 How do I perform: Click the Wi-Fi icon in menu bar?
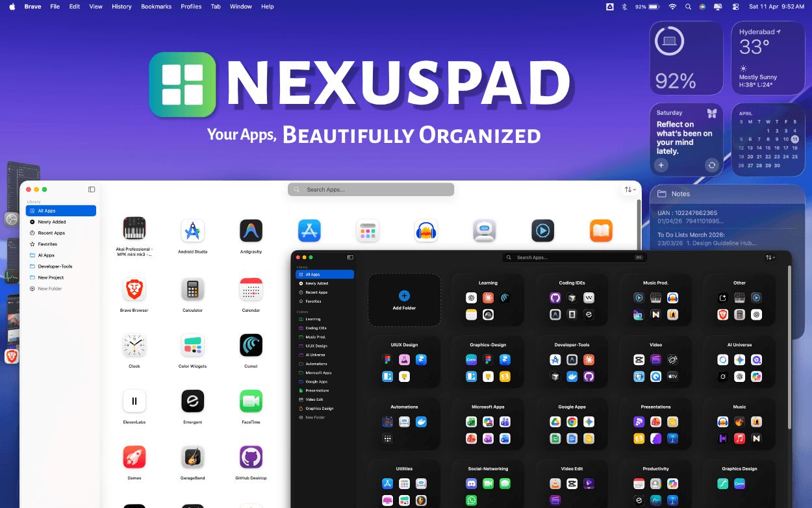point(672,6)
